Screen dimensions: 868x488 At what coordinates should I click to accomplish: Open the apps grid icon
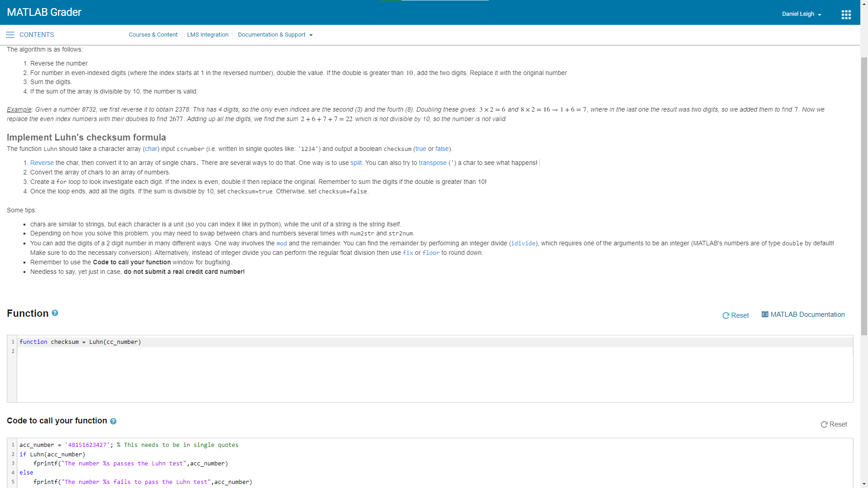click(846, 14)
